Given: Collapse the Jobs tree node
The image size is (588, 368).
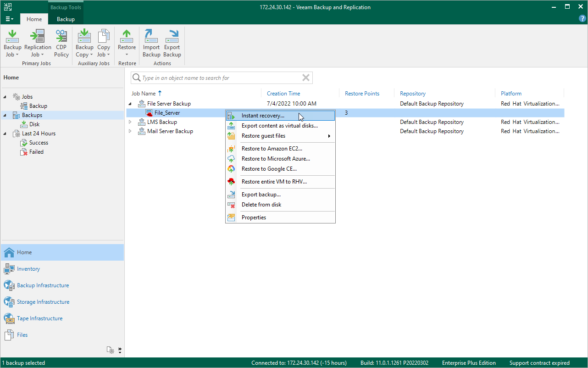Looking at the screenshot, I should [x=5, y=97].
